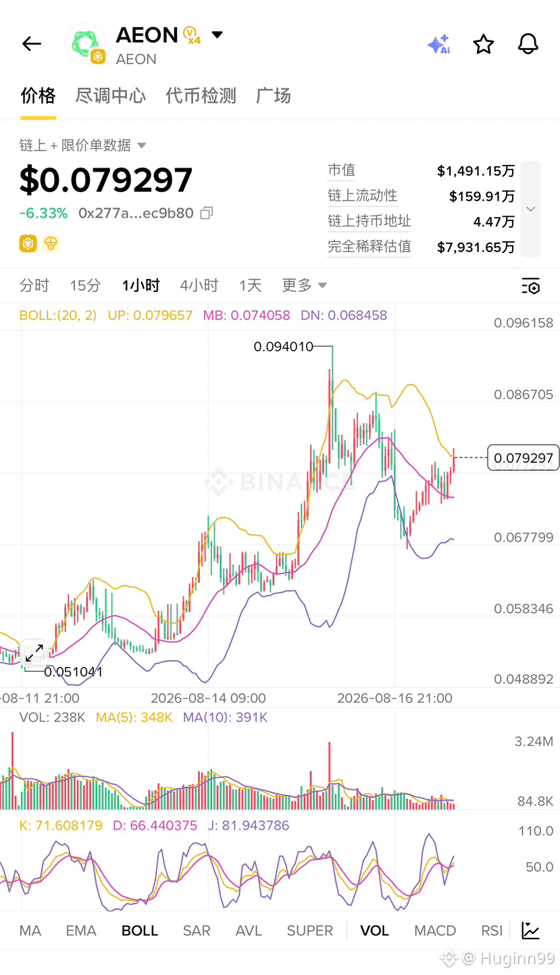The width and height of the screenshot is (560, 975).
Task: Tap the $0.079297 main price
Action: click(106, 180)
